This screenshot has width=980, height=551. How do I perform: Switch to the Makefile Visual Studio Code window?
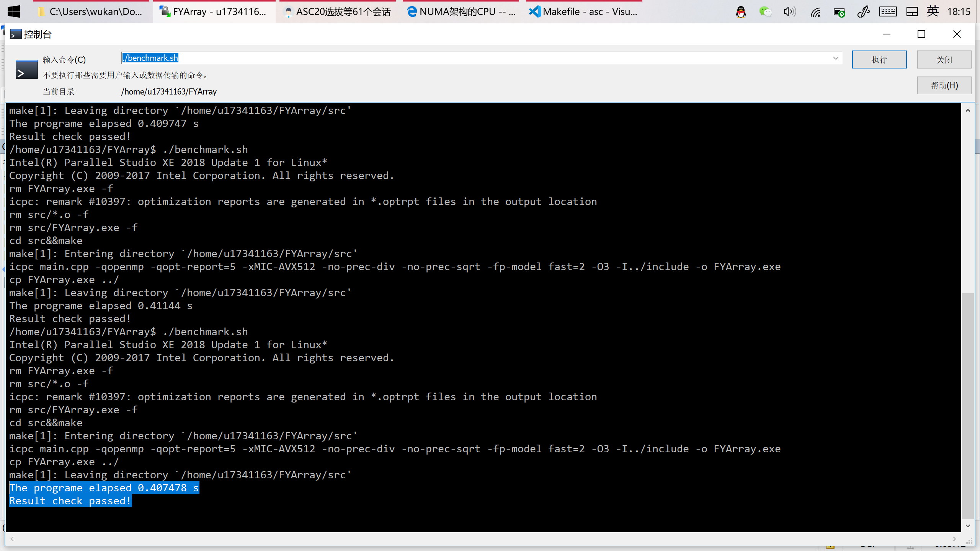click(583, 11)
